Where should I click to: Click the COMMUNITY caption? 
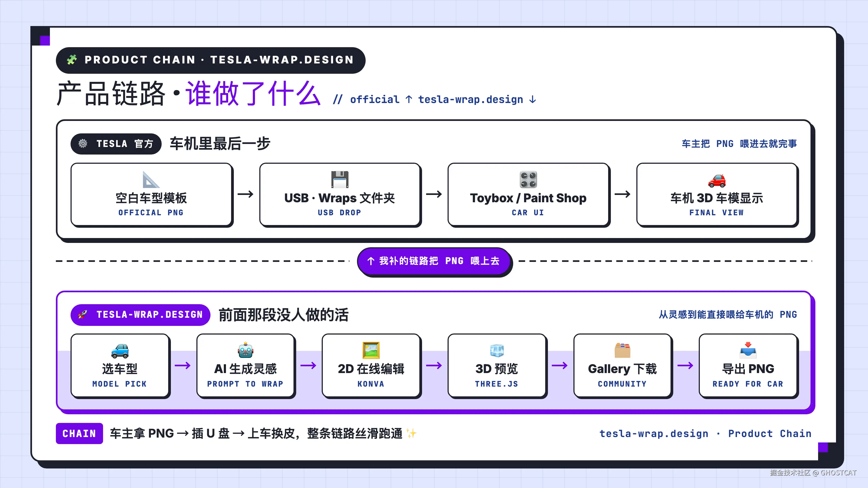coord(622,384)
